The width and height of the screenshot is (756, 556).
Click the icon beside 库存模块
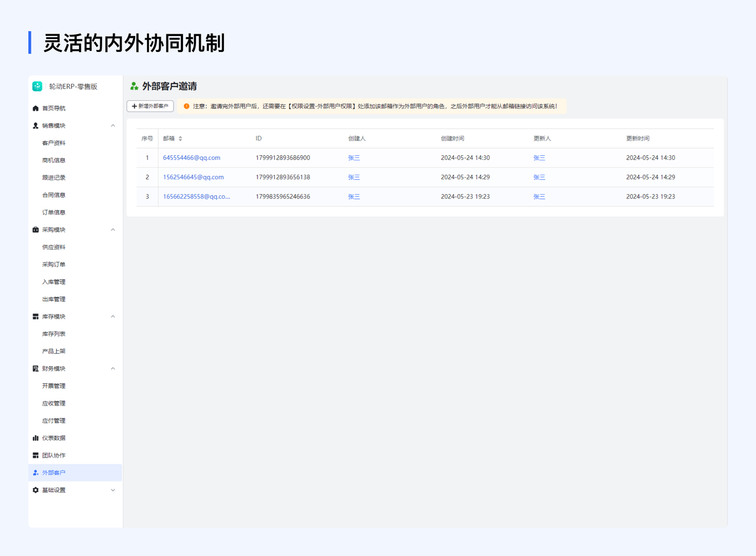[35, 316]
